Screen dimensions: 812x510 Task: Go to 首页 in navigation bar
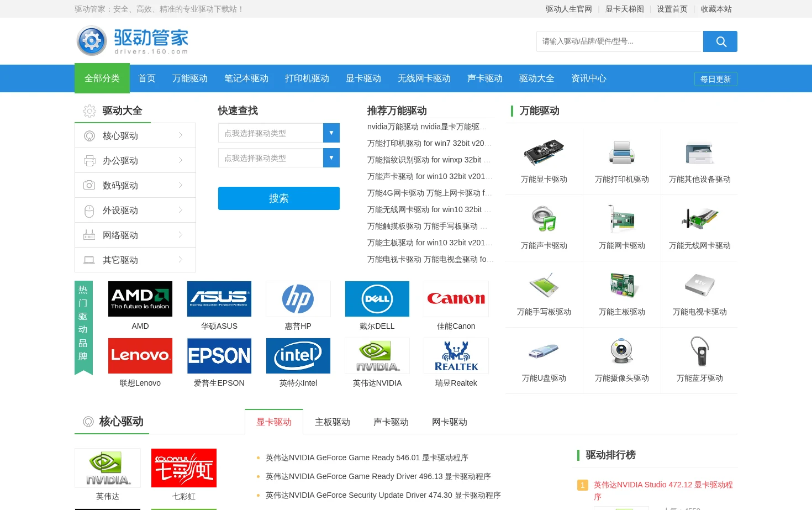tap(147, 78)
